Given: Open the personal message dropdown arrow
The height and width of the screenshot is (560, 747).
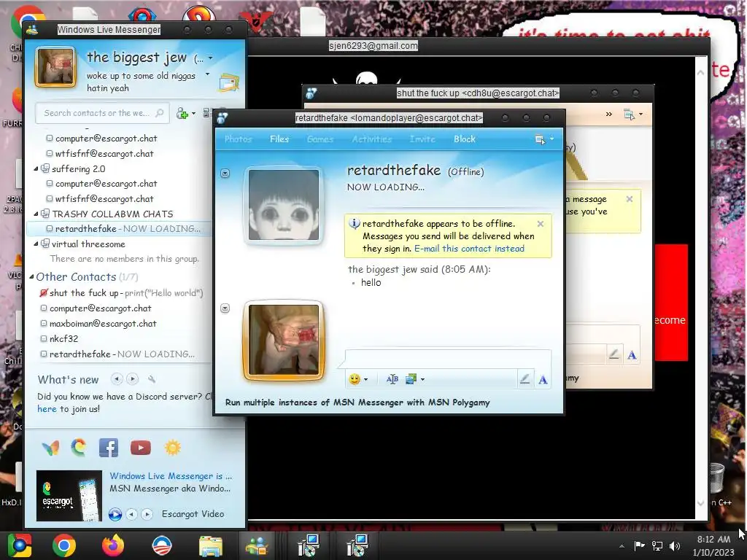Looking at the screenshot, I should coord(207,74).
